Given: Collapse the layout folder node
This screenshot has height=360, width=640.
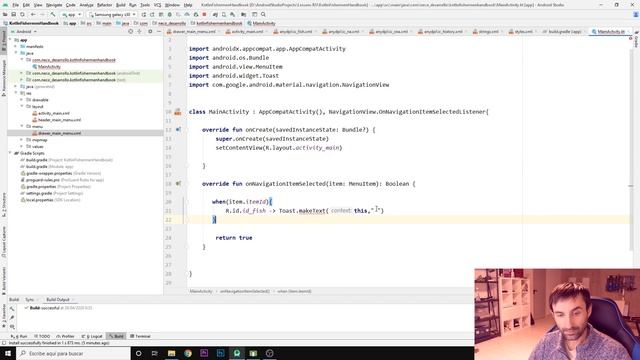Looking at the screenshot, I should coord(22,107).
